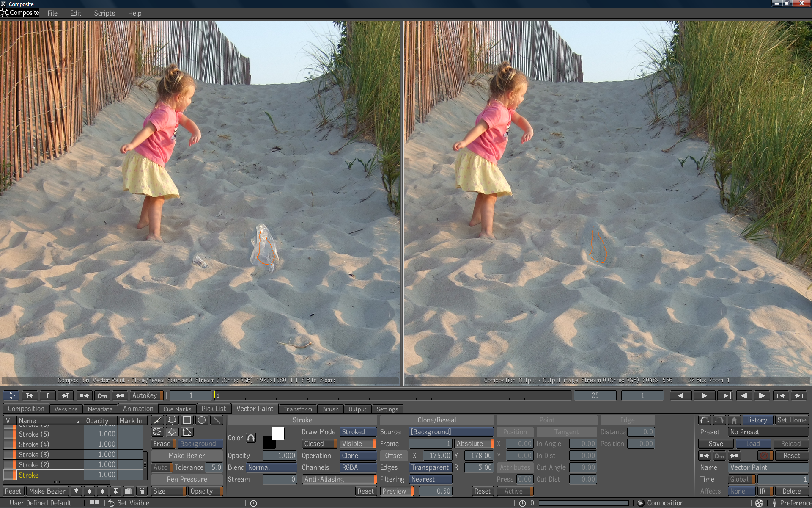The height and width of the screenshot is (508, 812).
Task: Open the Draw Mode Stroked dropdown
Action: (x=358, y=432)
